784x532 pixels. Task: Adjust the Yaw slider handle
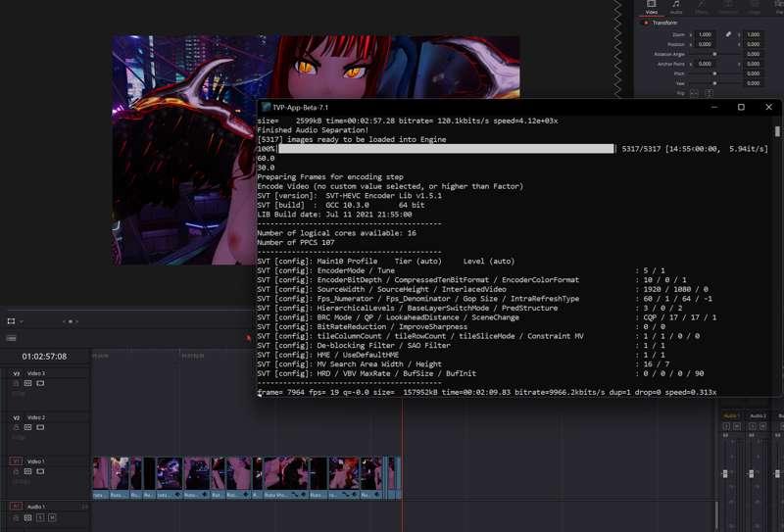(x=714, y=83)
